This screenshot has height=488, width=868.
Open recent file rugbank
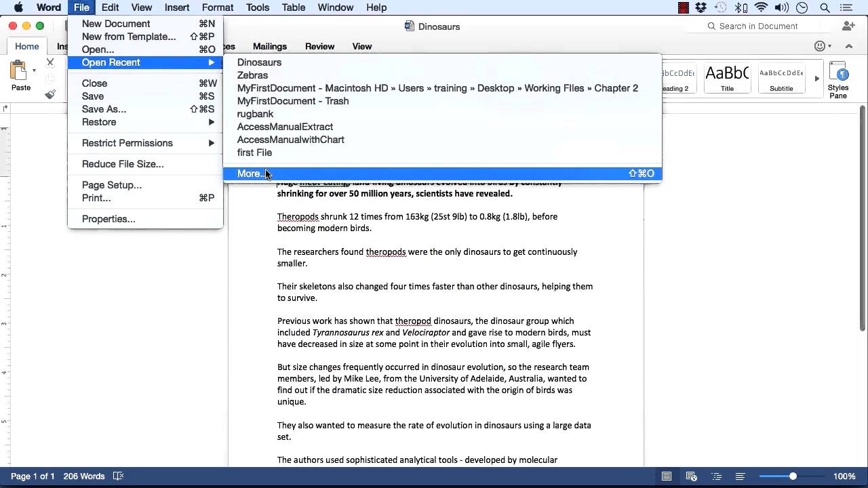[x=442, y=114]
